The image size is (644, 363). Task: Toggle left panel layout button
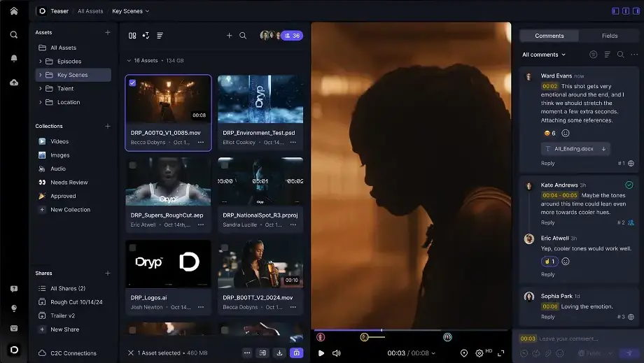tap(615, 11)
